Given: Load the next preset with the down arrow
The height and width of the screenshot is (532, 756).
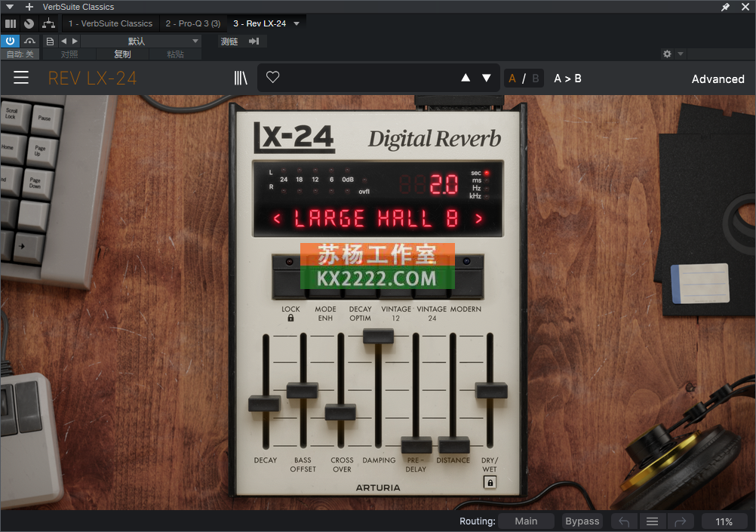Looking at the screenshot, I should click(487, 78).
